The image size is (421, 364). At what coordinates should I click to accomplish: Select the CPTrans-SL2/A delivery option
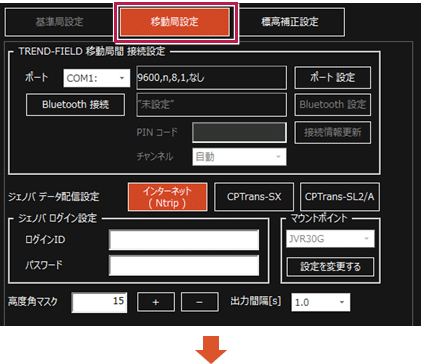point(340,197)
